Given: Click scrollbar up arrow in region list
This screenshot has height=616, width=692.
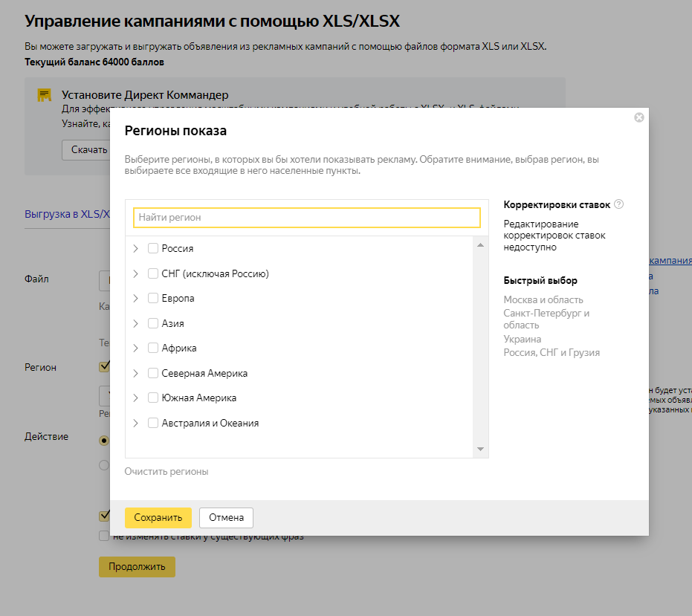Looking at the screenshot, I should pyautogui.click(x=480, y=245).
